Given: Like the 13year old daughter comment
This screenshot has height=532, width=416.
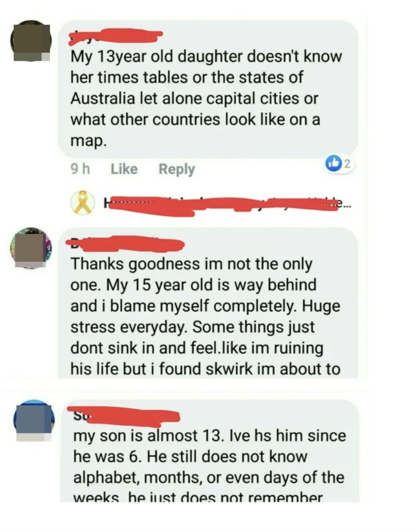Looking at the screenshot, I should coord(124,169).
